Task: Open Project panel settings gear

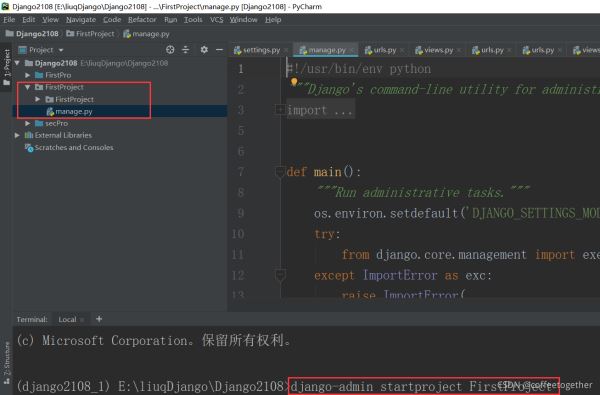Action: pos(204,50)
